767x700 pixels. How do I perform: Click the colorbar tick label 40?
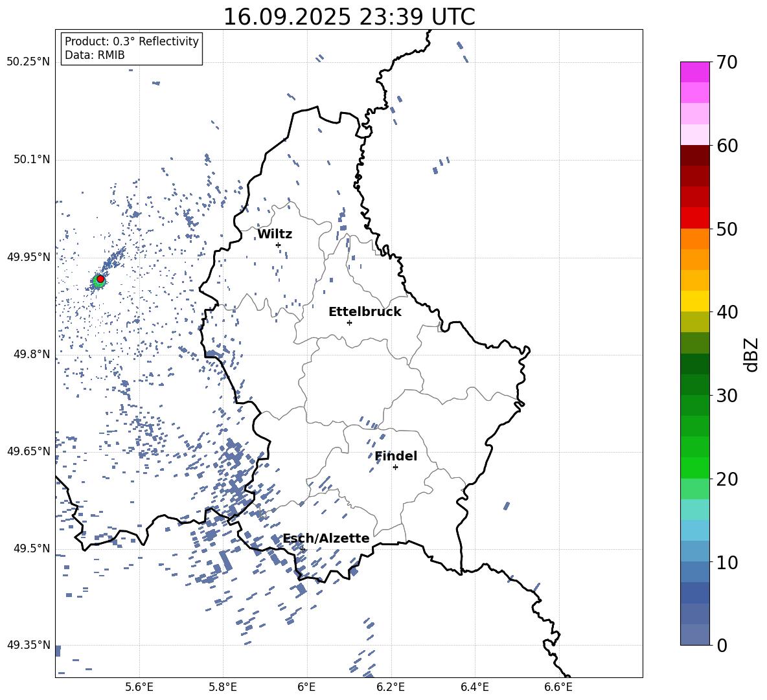(x=727, y=312)
